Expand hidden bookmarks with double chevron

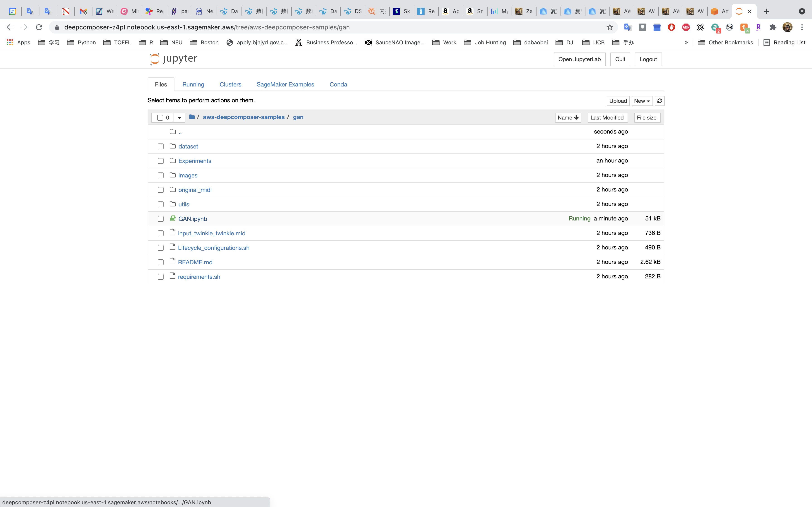click(686, 42)
